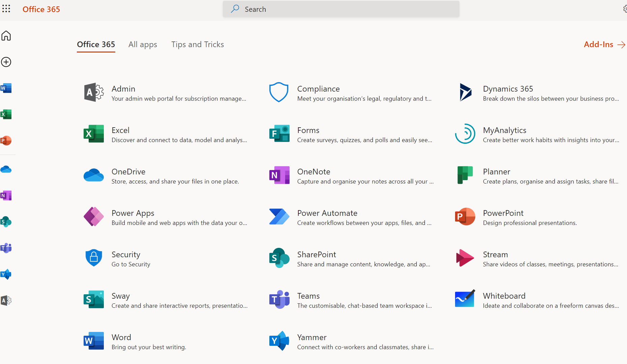Image resolution: width=627 pixels, height=364 pixels.
Task: Click the Word app icon in grid
Action: click(94, 341)
